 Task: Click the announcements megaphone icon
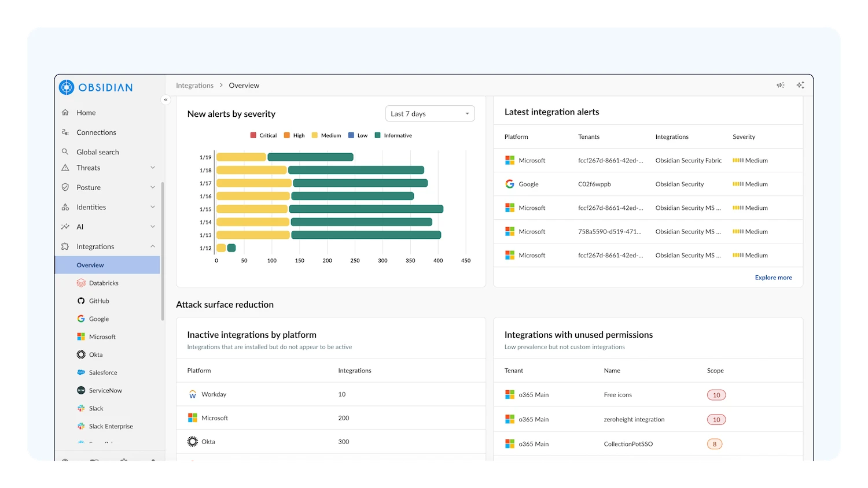780,85
